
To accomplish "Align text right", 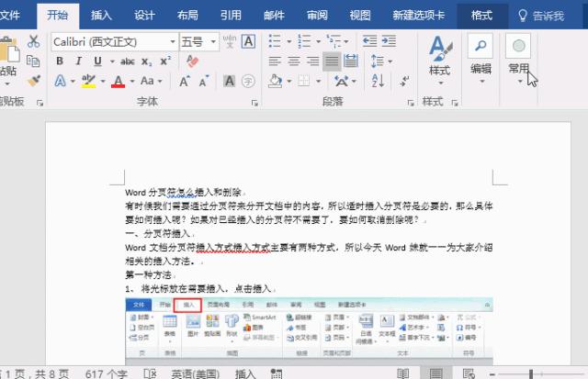I will click(312, 61).
